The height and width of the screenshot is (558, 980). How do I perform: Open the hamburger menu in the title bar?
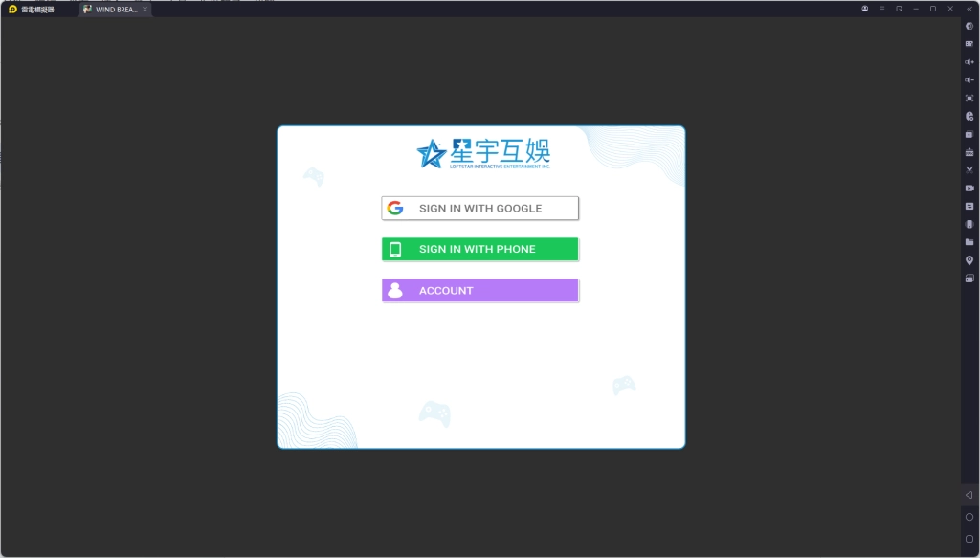click(x=881, y=9)
